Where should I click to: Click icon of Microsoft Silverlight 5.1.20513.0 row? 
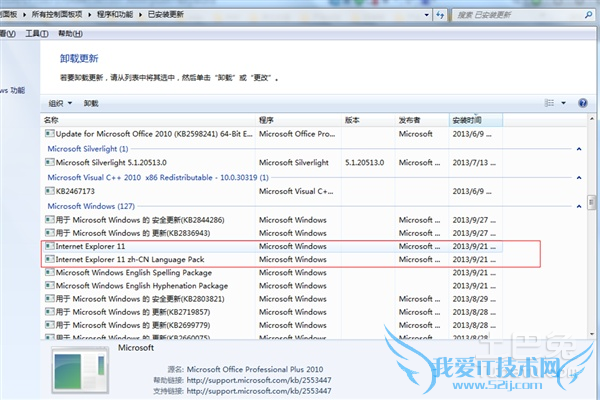(50, 162)
